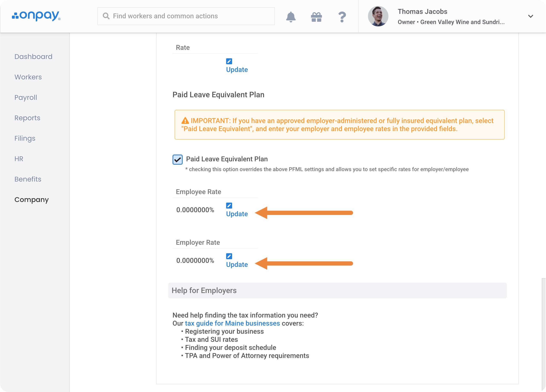This screenshot has height=392, width=546.
Task: Go to Workers in sidebar
Action: (28, 77)
